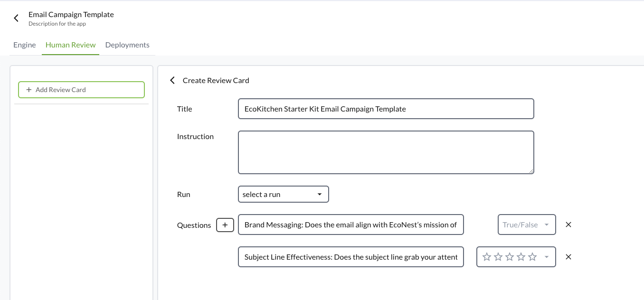Expand the star rating type dropdown
644x300 pixels.
click(x=546, y=257)
